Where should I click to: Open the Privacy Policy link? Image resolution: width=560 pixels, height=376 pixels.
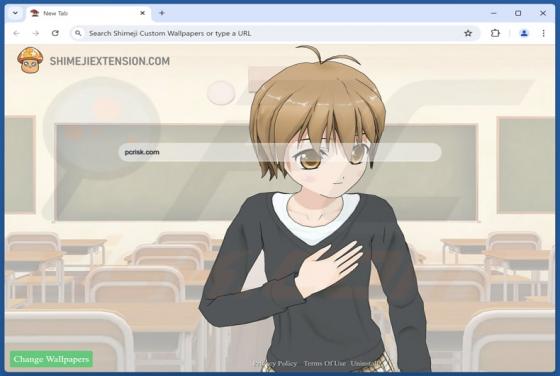point(275,364)
